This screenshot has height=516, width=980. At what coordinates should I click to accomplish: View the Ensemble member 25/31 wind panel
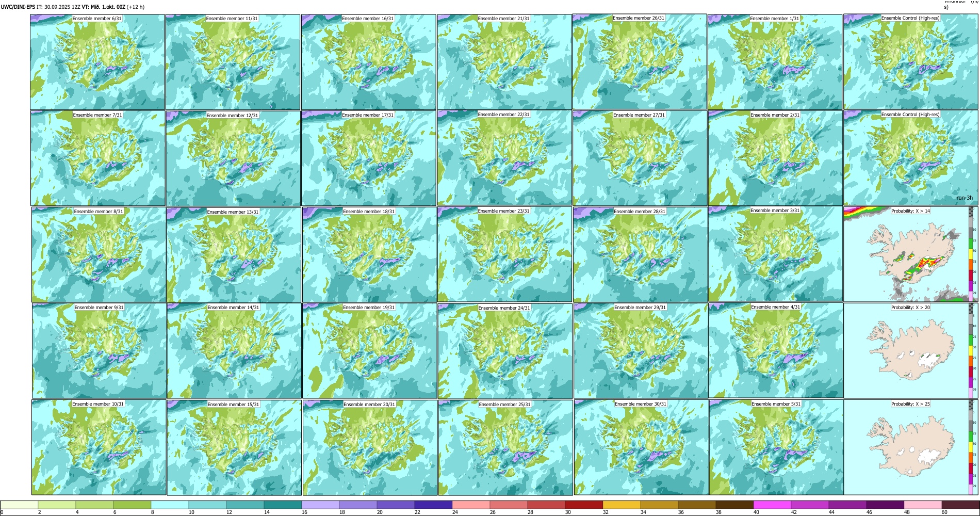click(x=505, y=447)
